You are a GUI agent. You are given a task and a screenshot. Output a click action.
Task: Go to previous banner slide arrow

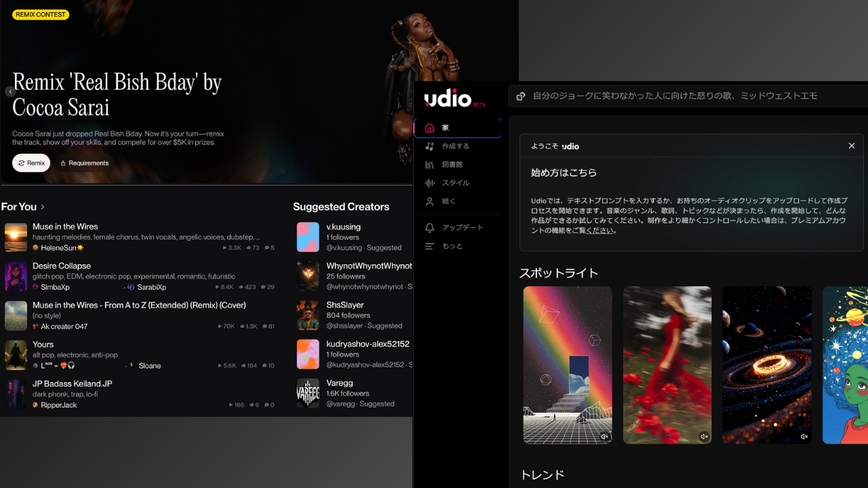10,91
